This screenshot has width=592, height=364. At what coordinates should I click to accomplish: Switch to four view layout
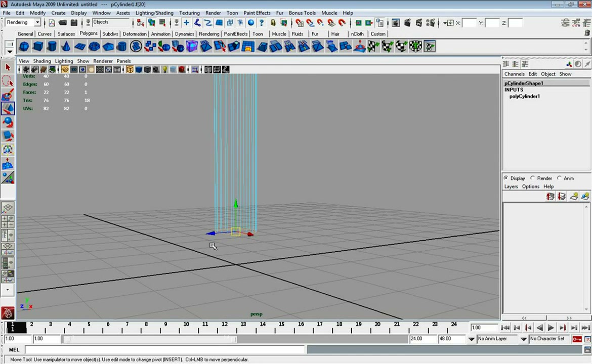[8, 221]
